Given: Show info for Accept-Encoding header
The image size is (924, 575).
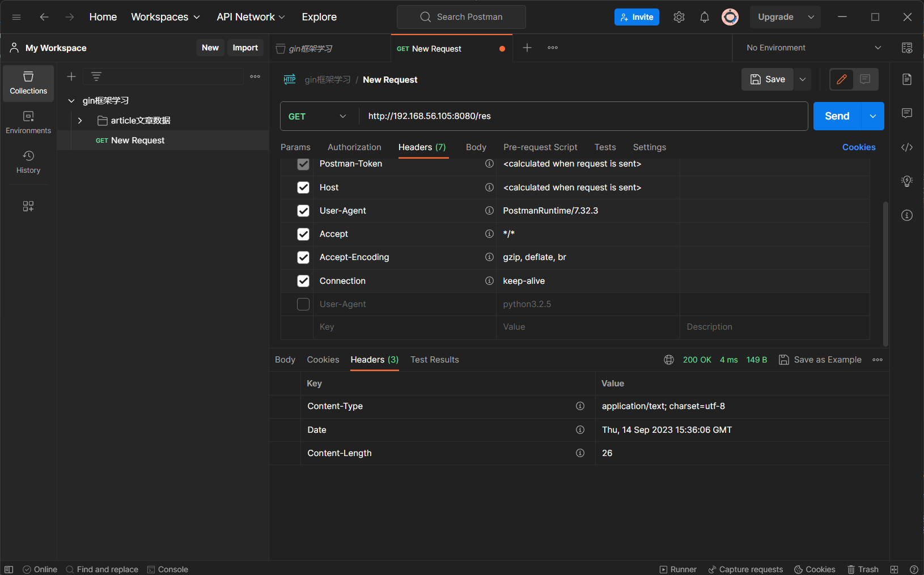Looking at the screenshot, I should click(489, 257).
